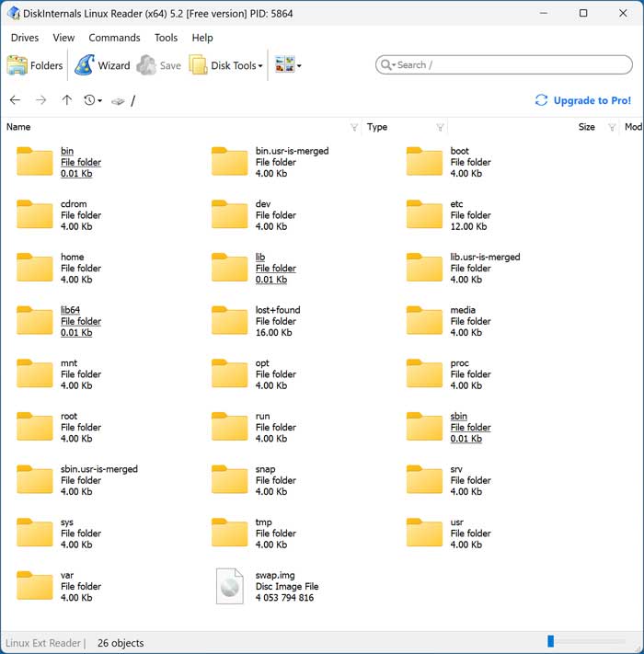Select the mnt folder icon
Image resolution: width=644 pixels, height=654 pixels.
click(35, 373)
